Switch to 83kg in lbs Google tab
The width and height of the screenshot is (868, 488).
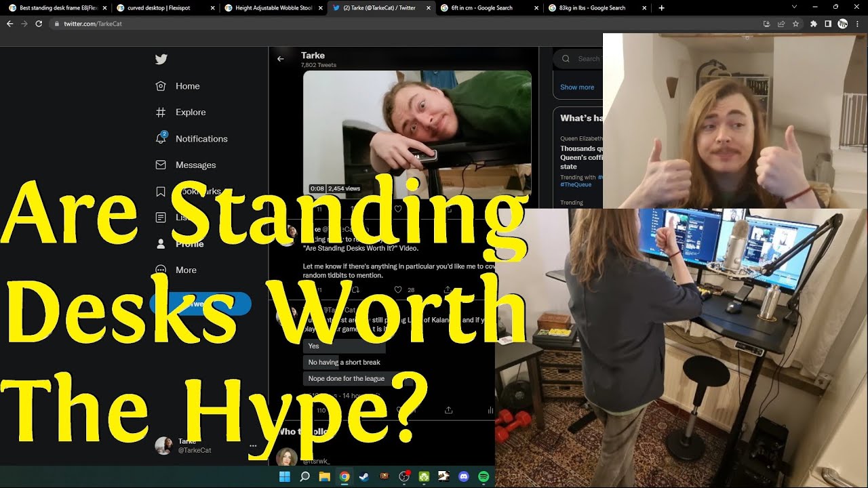pos(596,8)
